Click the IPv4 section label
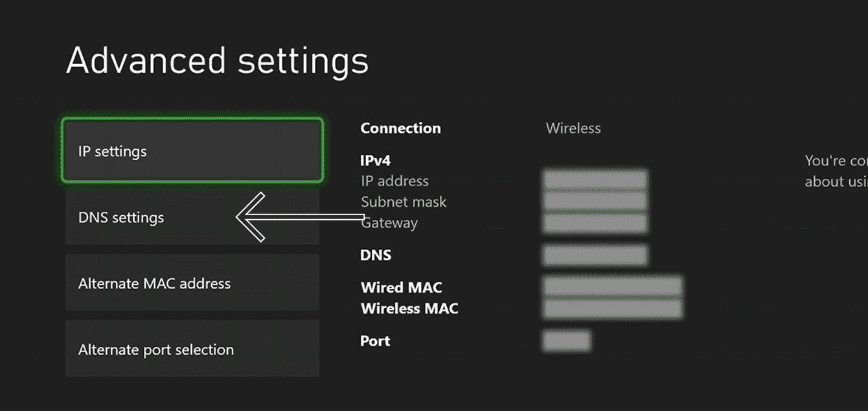Image resolution: width=868 pixels, height=411 pixels. [x=376, y=160]
